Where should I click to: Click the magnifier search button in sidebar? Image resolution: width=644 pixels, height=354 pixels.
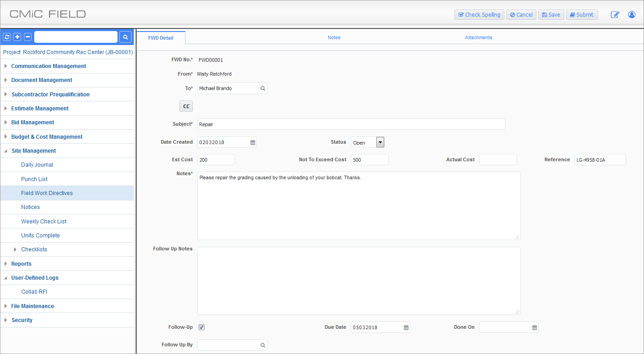[x=125, y=37]
